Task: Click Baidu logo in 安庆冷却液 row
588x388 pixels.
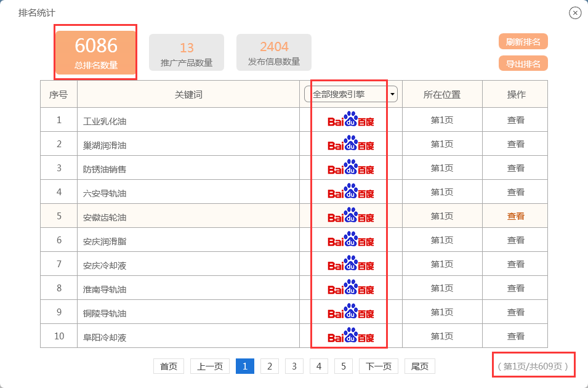Action: (x=350, y=263)
